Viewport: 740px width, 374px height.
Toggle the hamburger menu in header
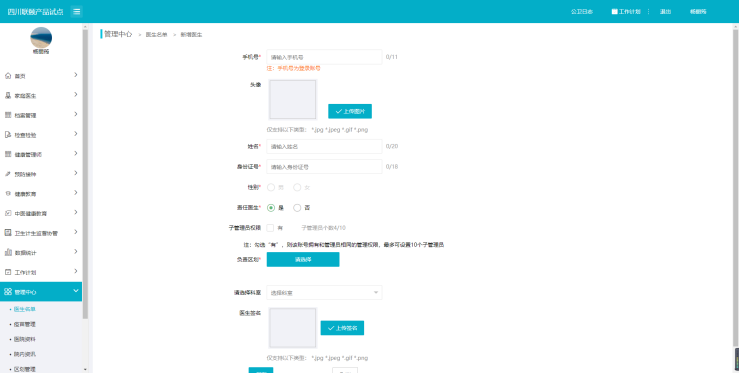point(76,12)
